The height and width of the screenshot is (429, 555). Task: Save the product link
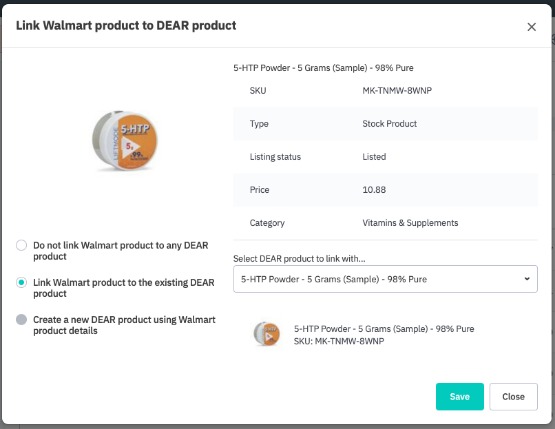click(459, 396)
